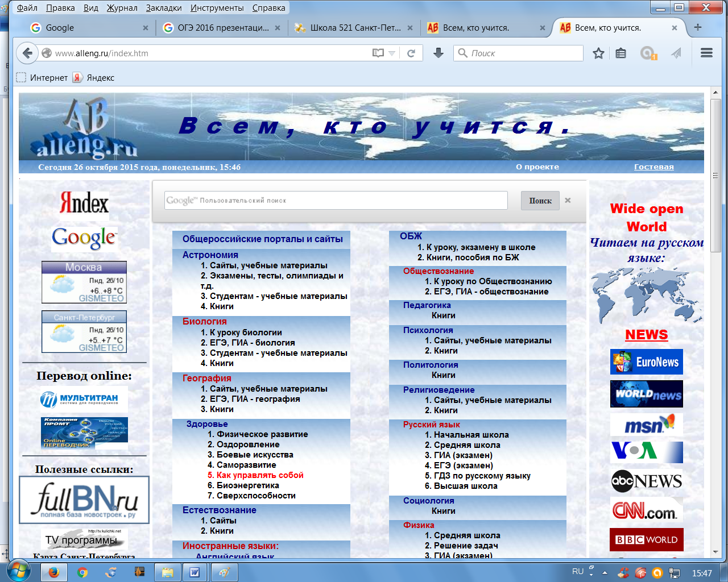728x582 pixels.
Task: Open the Файл menu
Action: tap(27, 7)
